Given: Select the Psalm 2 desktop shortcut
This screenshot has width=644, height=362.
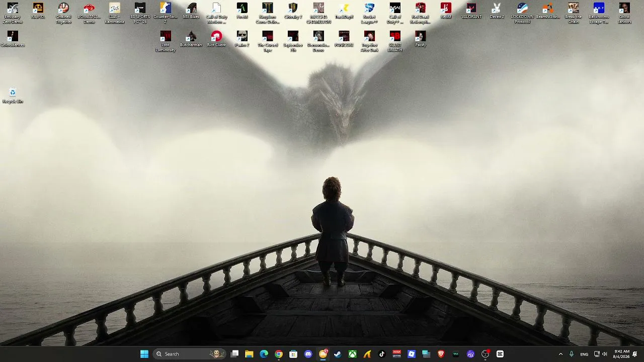Looking at the screenshot, I should tap(242, 39).
